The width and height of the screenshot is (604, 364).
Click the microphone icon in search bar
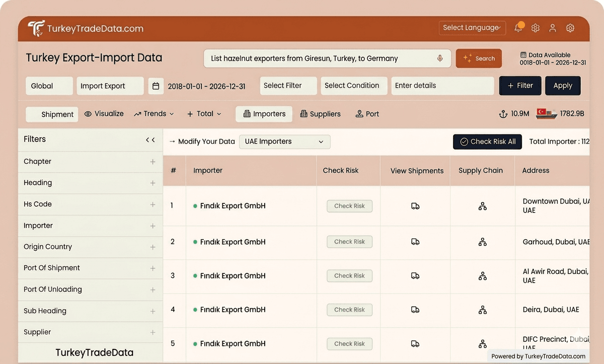click(x=440, y=58)
